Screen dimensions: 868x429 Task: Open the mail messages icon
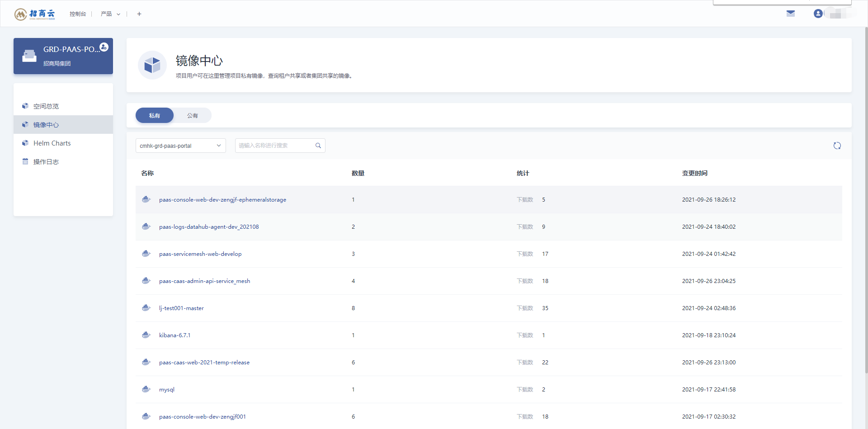(791, 14)
